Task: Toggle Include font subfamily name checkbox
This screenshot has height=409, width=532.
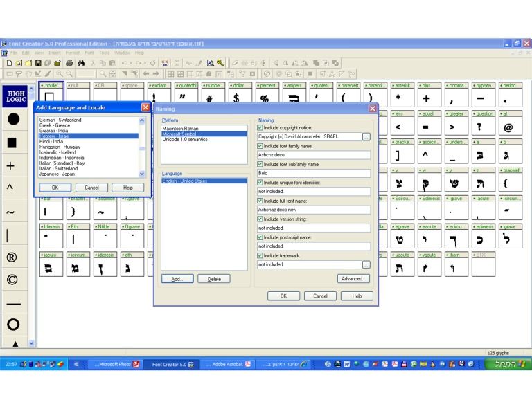Action: 260,164
